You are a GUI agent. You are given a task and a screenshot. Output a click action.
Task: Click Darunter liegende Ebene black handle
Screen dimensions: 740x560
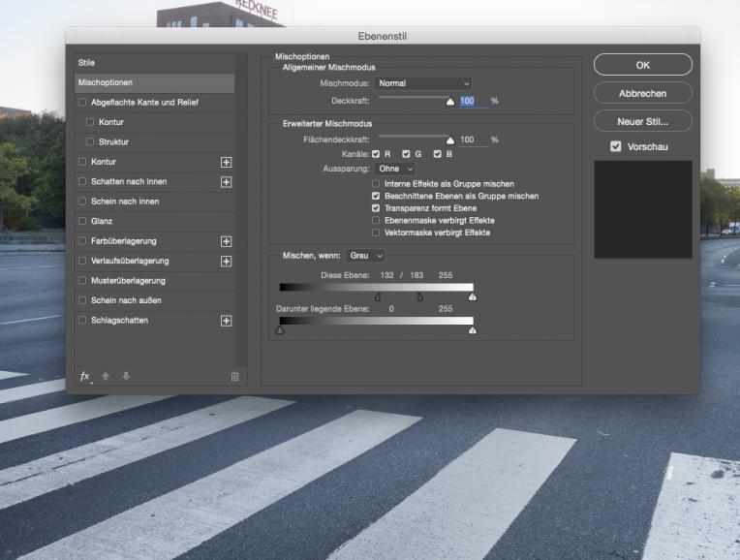point(280,330)
